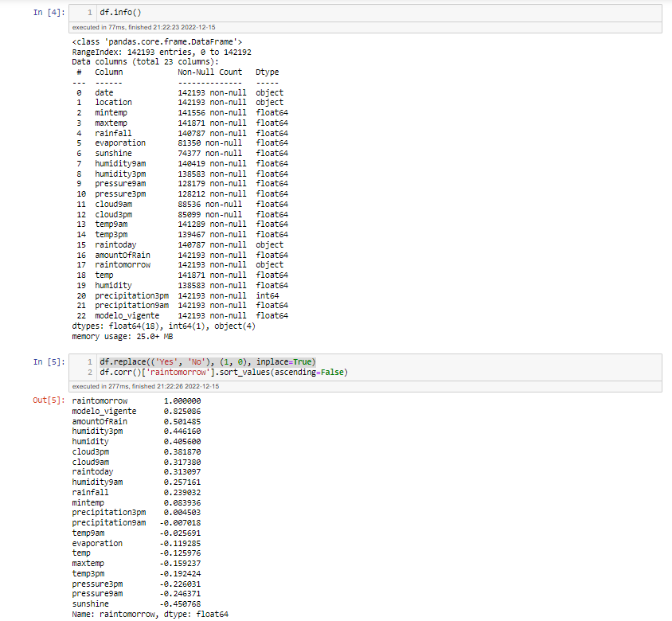Click the Out[5] output prompt
This screenshot has height=621, width=672.
pos(49,400)
